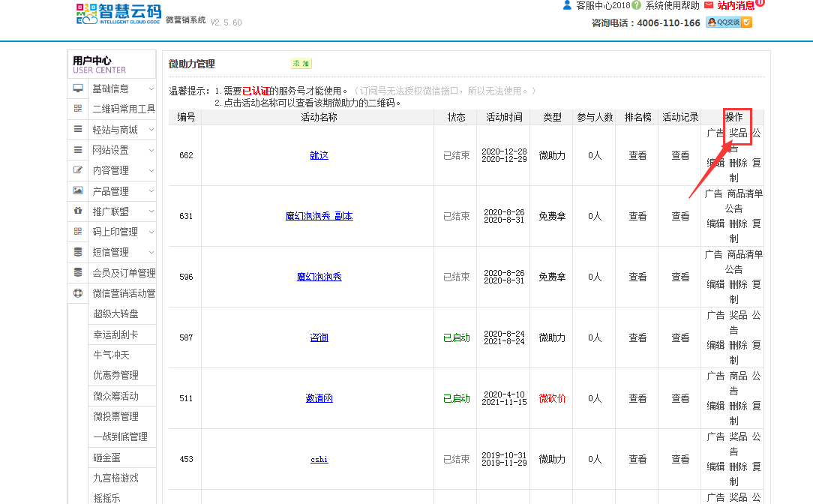
Task: Click the QR code icon beside 二维码常用工具
Action: (78, 109)
